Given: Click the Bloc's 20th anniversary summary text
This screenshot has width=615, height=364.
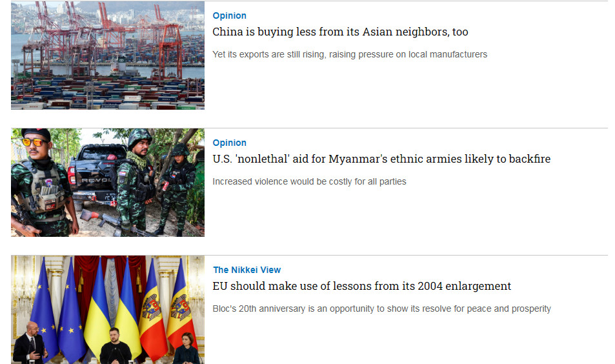Looking at the screenshot, I should point(381,308).
